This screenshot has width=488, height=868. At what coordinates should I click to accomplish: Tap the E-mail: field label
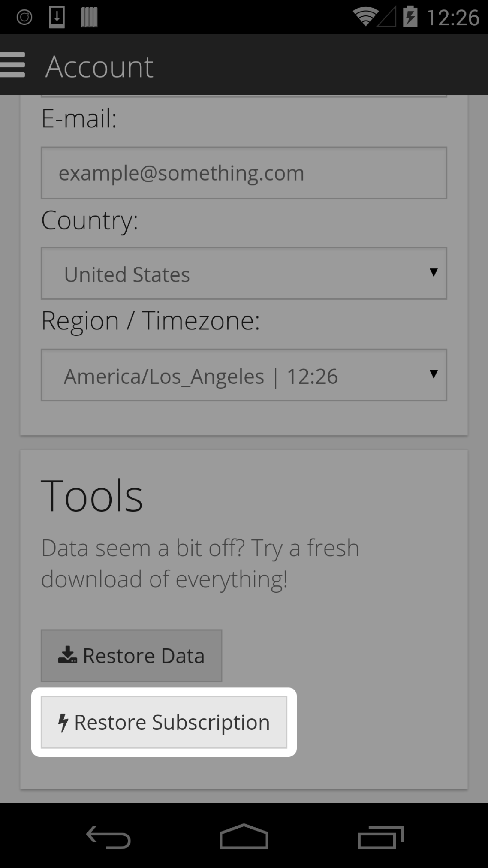click(79, 118)
